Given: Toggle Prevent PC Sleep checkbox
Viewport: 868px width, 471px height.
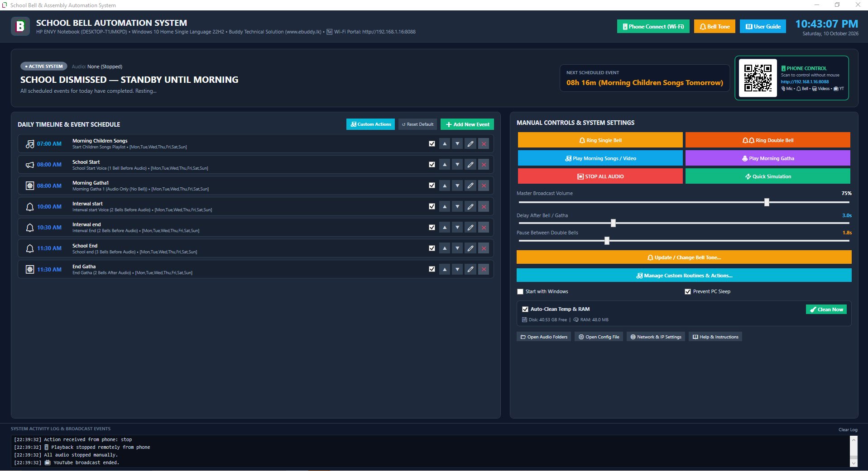Looking at the screenshot, I should [688, 292].
